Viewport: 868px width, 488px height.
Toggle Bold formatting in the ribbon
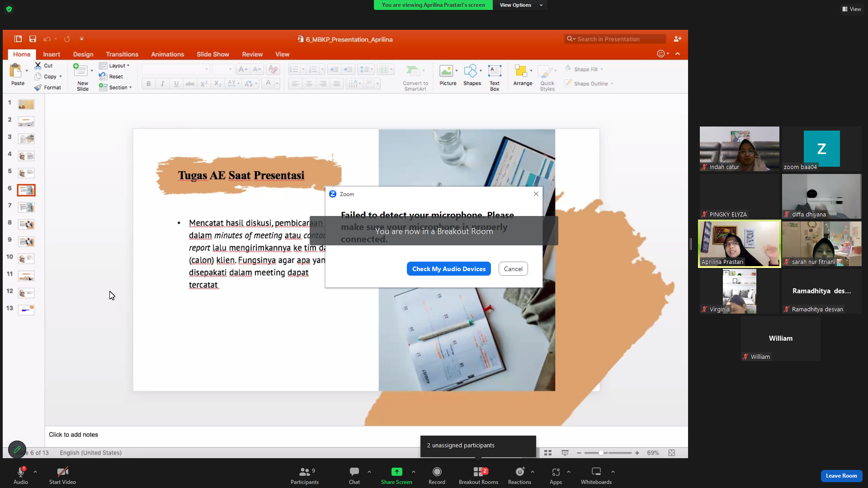point(149,84)
